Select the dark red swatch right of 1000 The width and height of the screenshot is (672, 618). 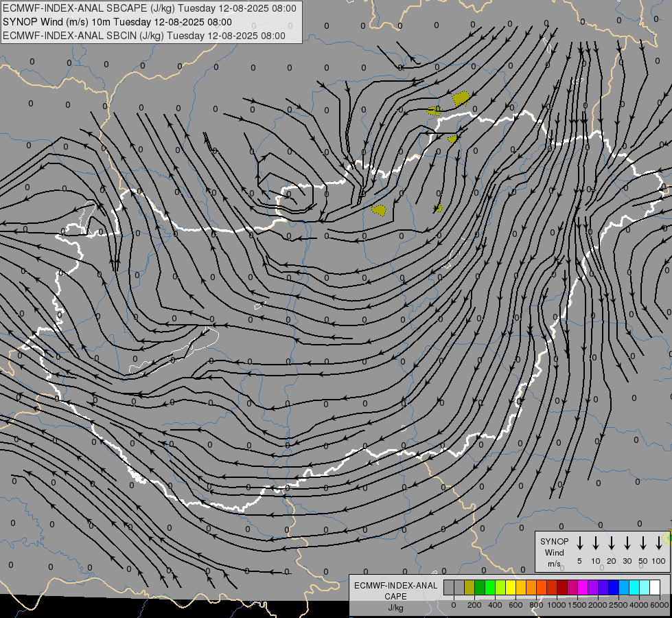pyautogui.click(x=562, y=587)
